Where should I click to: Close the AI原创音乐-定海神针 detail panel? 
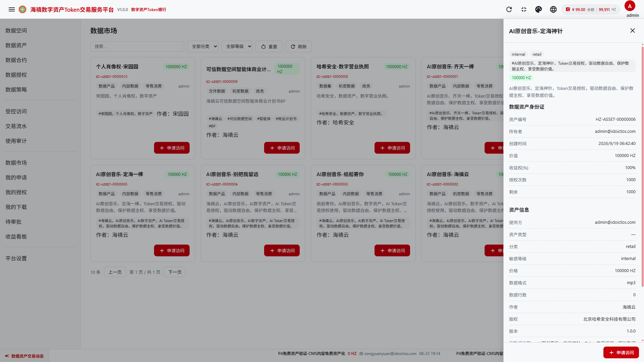[633, 31]
